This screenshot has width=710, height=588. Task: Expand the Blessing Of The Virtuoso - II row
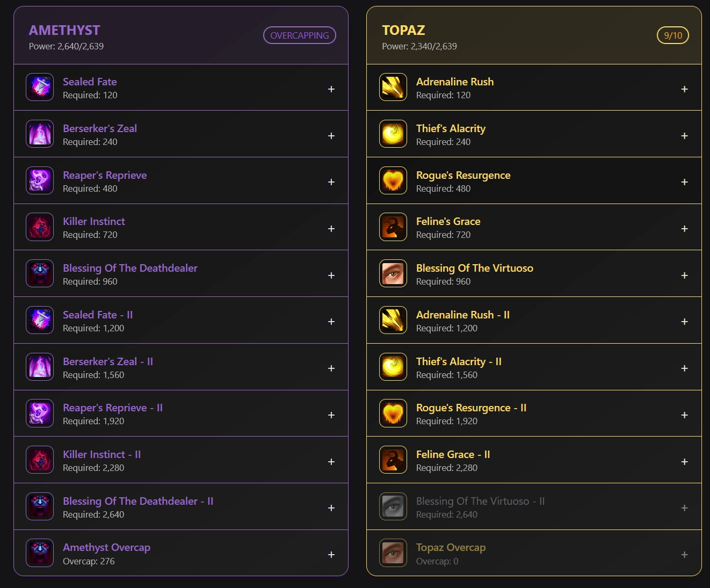684,508
